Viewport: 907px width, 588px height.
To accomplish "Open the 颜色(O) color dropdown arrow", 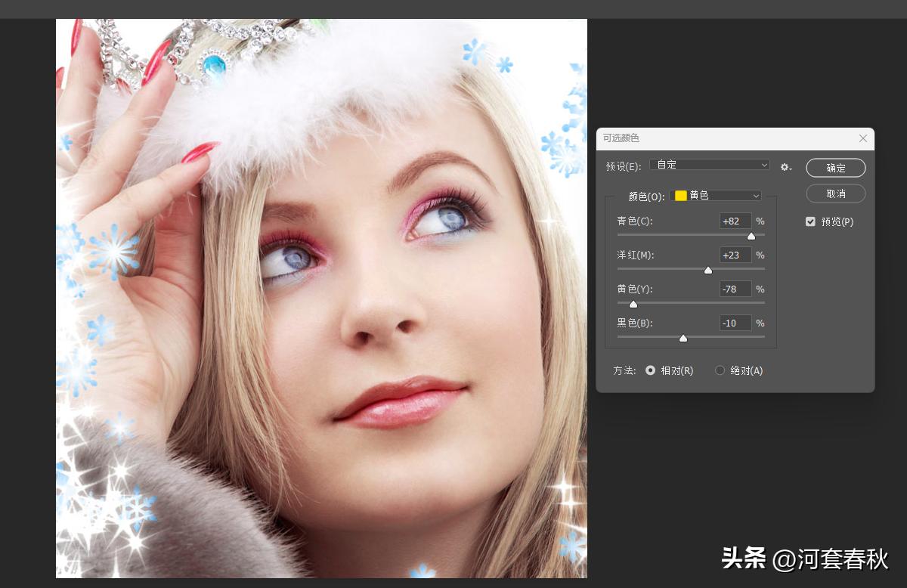I will click(x=756, y=196).
